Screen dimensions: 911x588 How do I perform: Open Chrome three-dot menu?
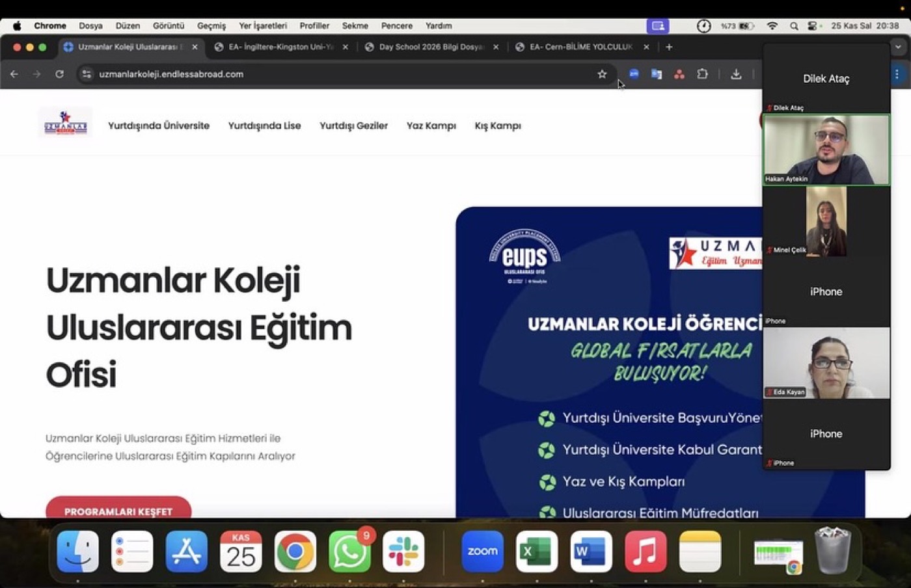(897, 74)
